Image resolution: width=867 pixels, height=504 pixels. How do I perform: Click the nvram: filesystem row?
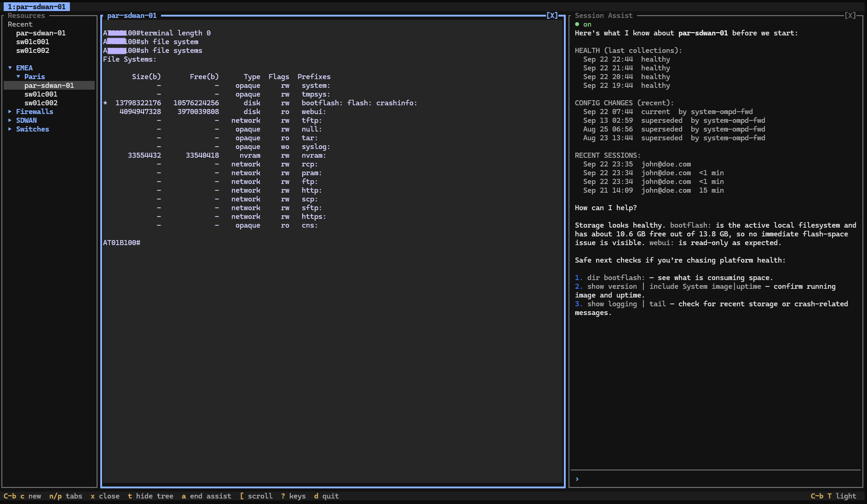click(227, 155)
